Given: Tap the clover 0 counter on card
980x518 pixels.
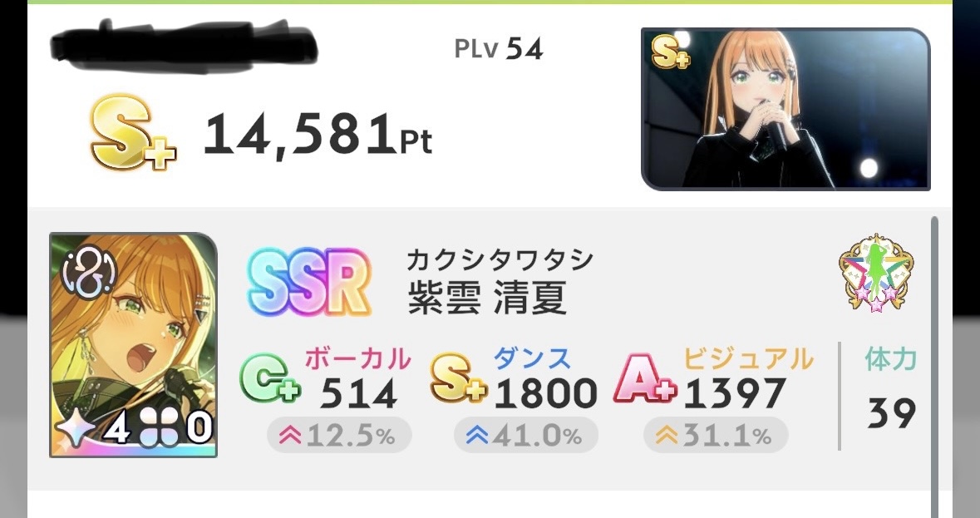Looking at the screenshot, I should (x=175, y=430).
